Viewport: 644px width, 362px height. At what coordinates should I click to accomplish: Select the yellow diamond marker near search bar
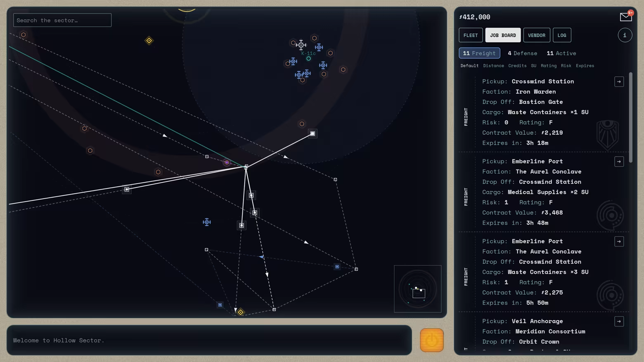149,40
